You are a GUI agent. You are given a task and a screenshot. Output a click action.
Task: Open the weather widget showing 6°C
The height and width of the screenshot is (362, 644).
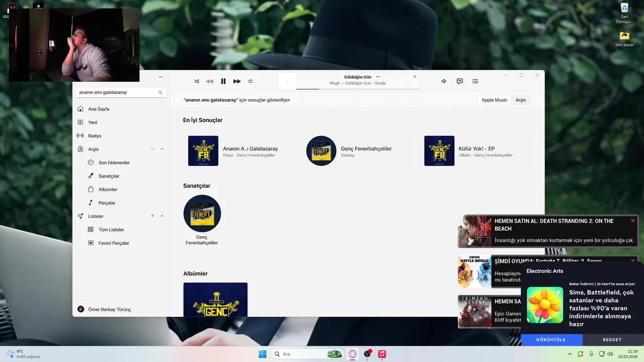pyautogui.click(x=23, y=354)
